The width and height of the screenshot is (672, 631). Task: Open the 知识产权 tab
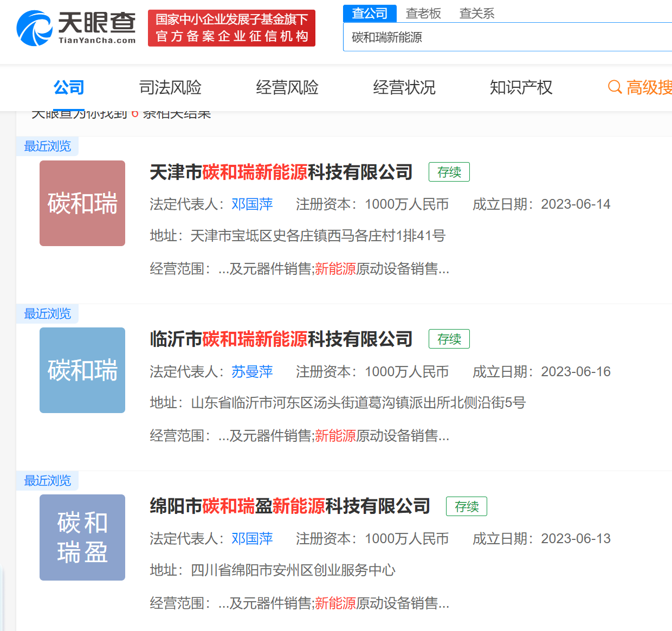tap(521, 87)
